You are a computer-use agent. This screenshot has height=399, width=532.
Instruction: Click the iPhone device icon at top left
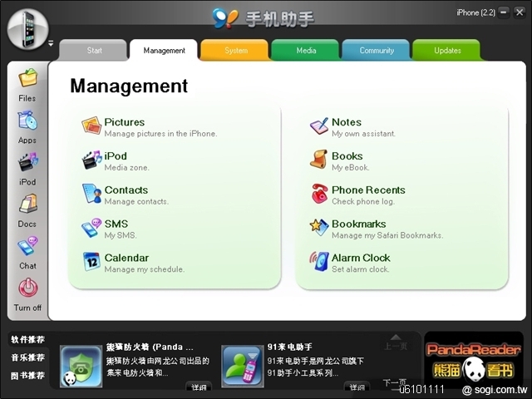click(27, 29)
